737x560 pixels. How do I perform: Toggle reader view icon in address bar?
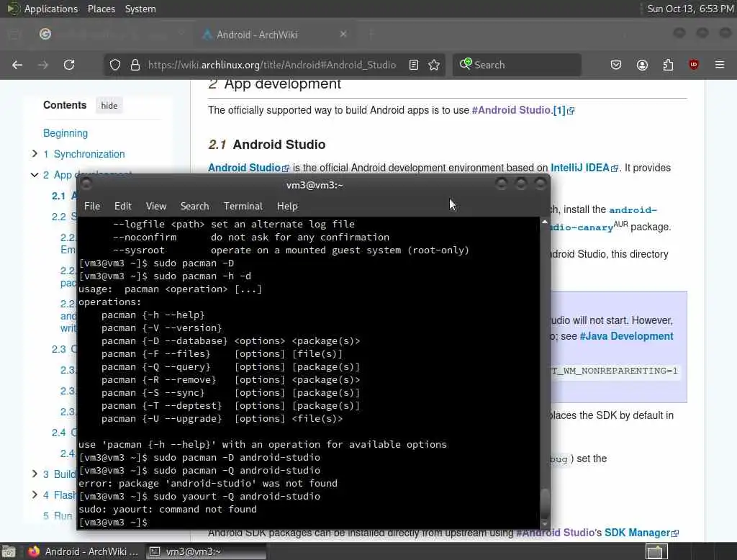(x=414, y=65)
